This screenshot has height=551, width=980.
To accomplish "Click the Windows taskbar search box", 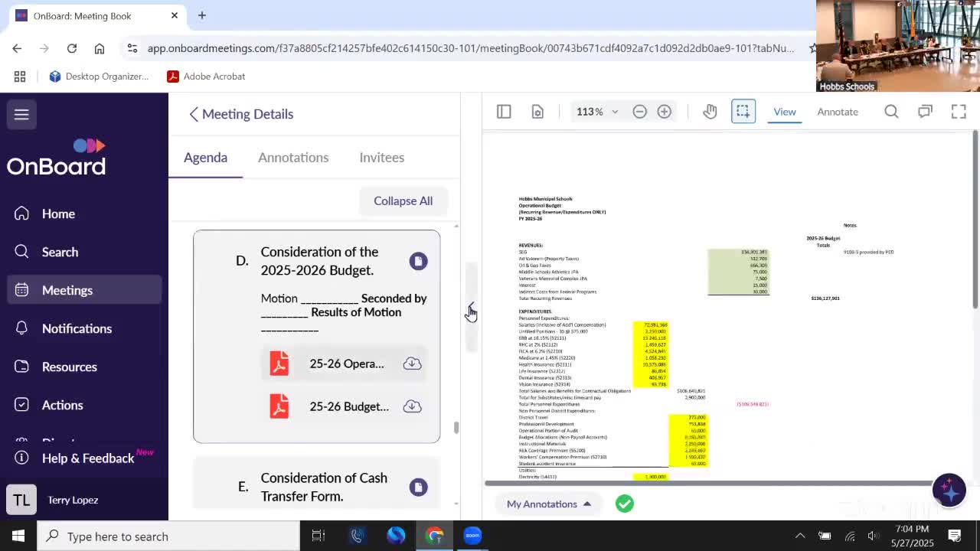I will click(168, 536).
